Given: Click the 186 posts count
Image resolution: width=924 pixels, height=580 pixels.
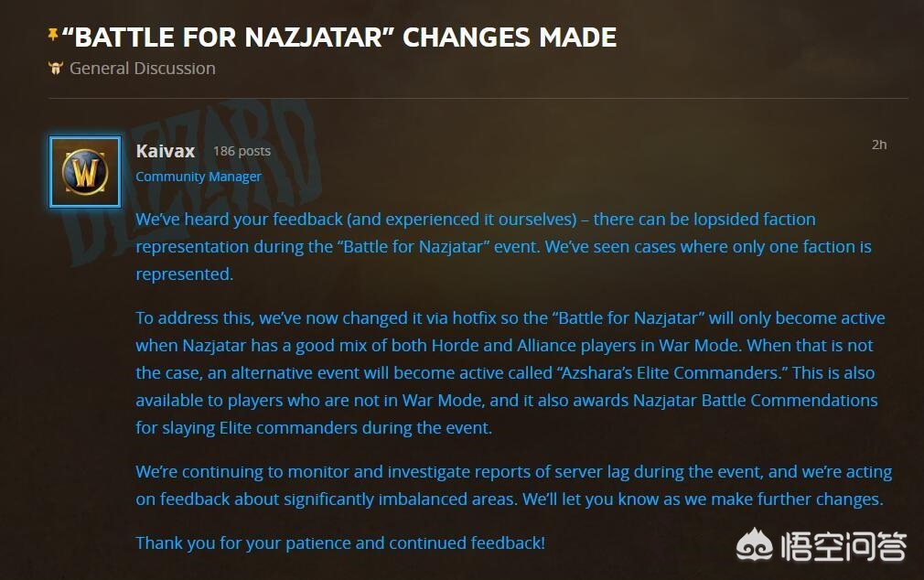Looking at the screenshot, I should [242, 151].
